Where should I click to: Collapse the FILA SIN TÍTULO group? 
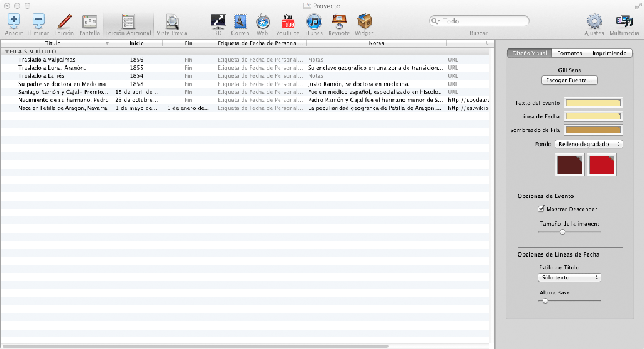6,52
